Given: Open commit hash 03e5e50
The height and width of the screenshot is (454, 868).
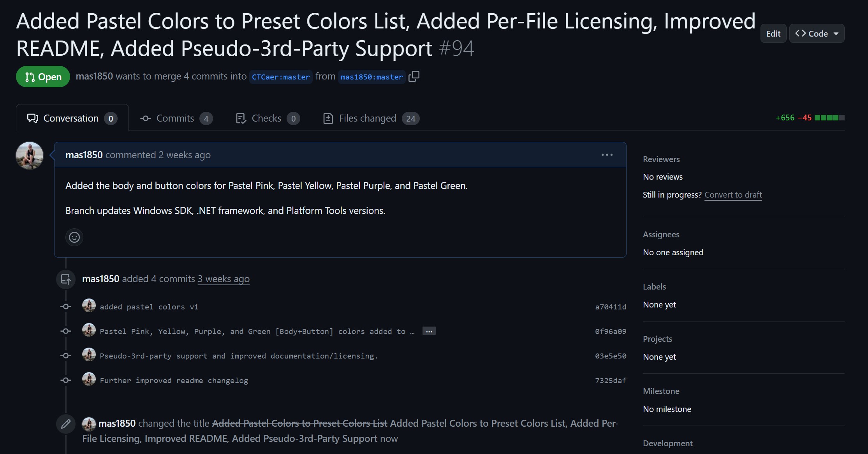Looking at the screenshot, I should (611, 356).
